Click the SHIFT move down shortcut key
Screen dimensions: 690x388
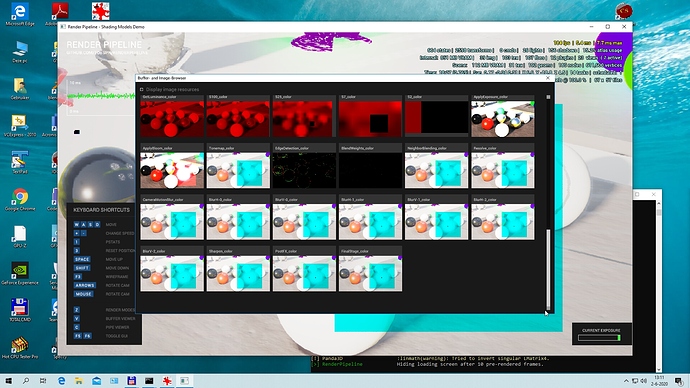(x=82, y=268)
